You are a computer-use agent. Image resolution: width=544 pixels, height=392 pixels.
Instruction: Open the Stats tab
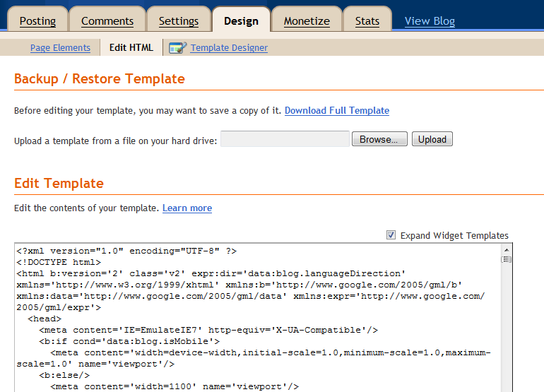coord(367,21)
